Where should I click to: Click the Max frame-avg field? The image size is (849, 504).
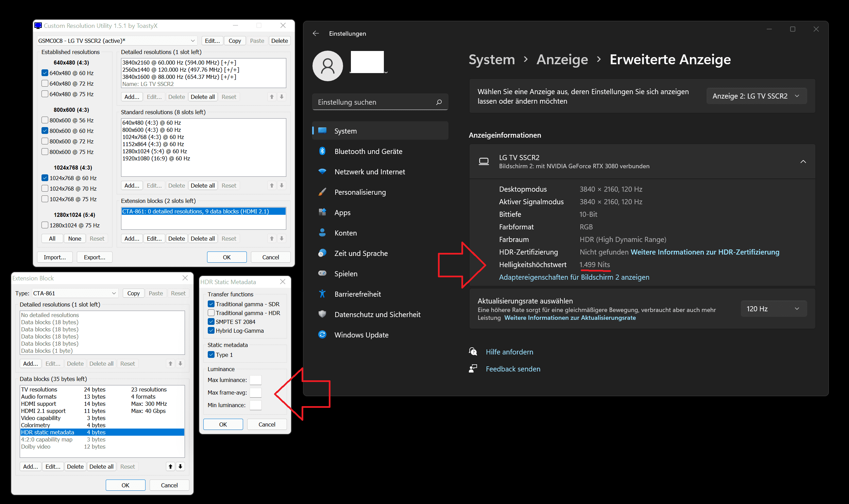pos(256,393)
